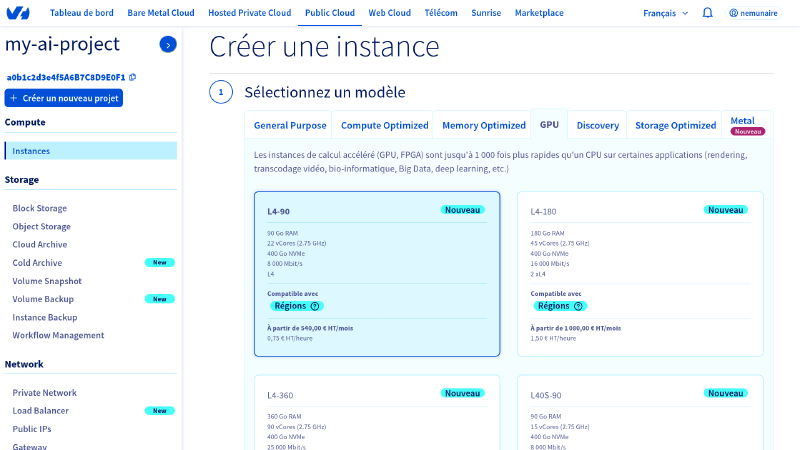Open Instances in the sidebar
The image size is (800, 450).
[91, 151]
